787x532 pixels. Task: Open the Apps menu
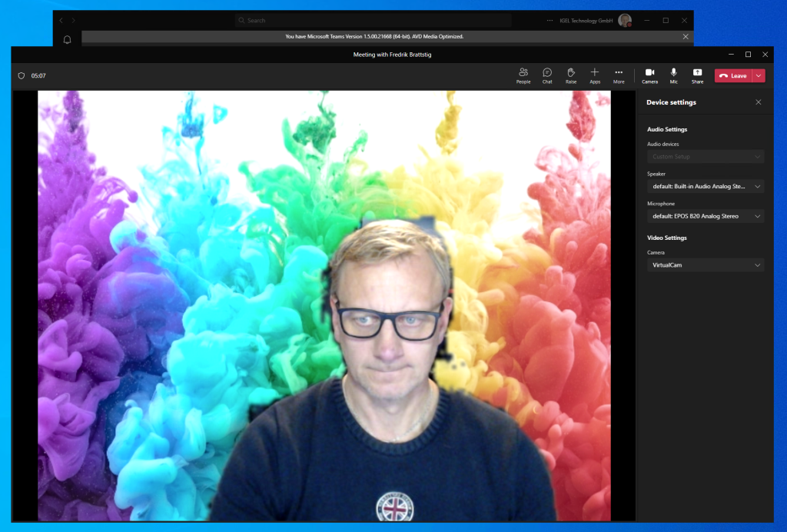[595, 75]
